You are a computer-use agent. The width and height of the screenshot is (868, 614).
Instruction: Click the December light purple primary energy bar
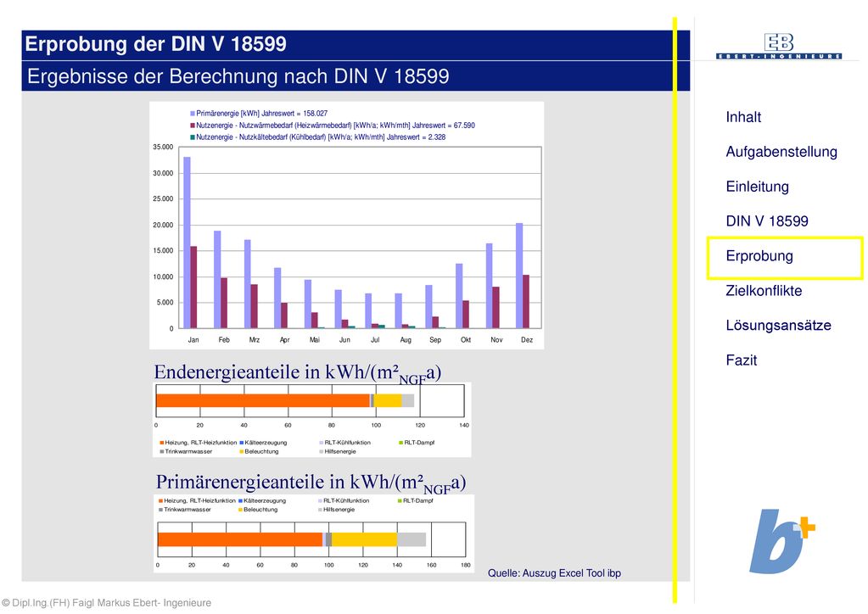pos(519,276)
